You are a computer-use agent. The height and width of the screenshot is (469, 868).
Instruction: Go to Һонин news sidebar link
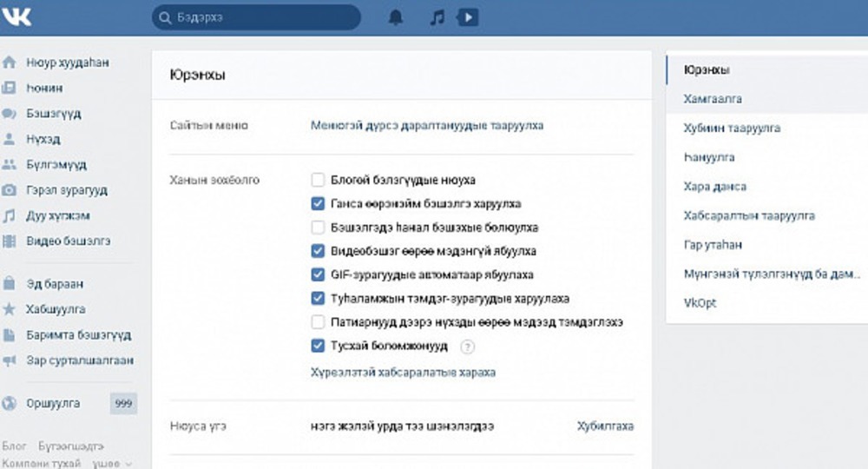pos(44,88)
